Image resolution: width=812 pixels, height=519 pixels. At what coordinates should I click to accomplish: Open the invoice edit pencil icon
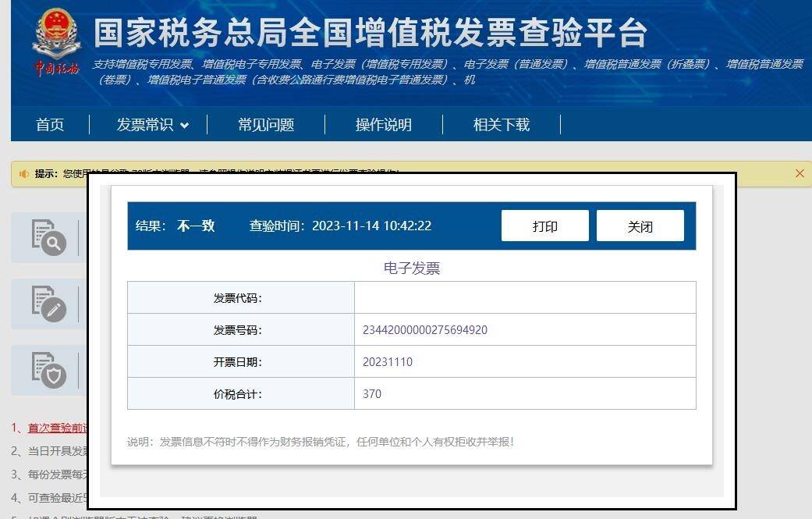48,304
